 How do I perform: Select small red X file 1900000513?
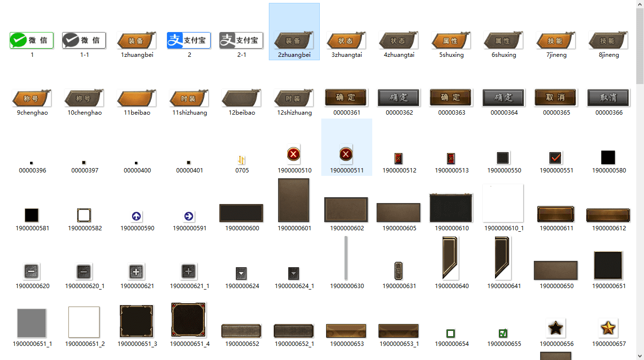point(451,158)
